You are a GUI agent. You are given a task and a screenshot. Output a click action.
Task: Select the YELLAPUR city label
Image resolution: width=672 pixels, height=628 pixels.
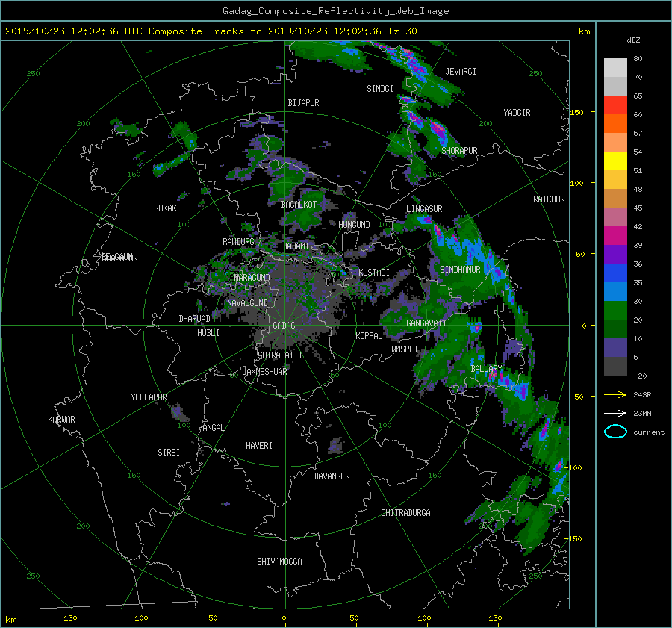(x=149, y=397)
